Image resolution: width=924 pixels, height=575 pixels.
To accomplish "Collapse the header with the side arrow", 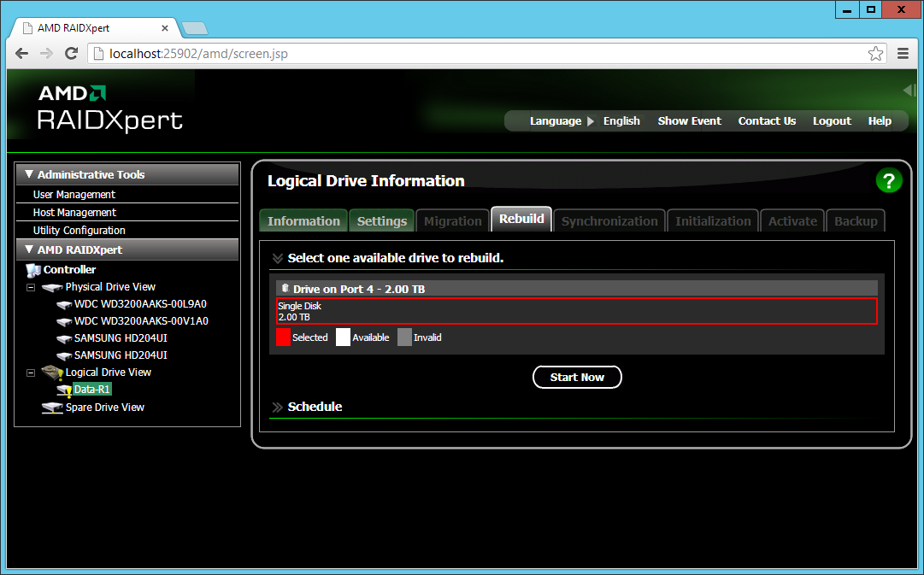I will pyautogui.click(x=909, y=91).
